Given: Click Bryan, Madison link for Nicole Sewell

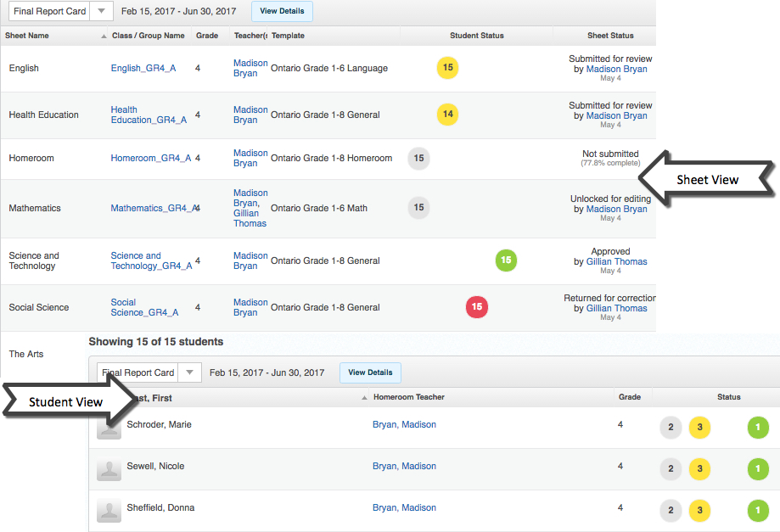Looking at the screenshot, I should pos(404,466).
